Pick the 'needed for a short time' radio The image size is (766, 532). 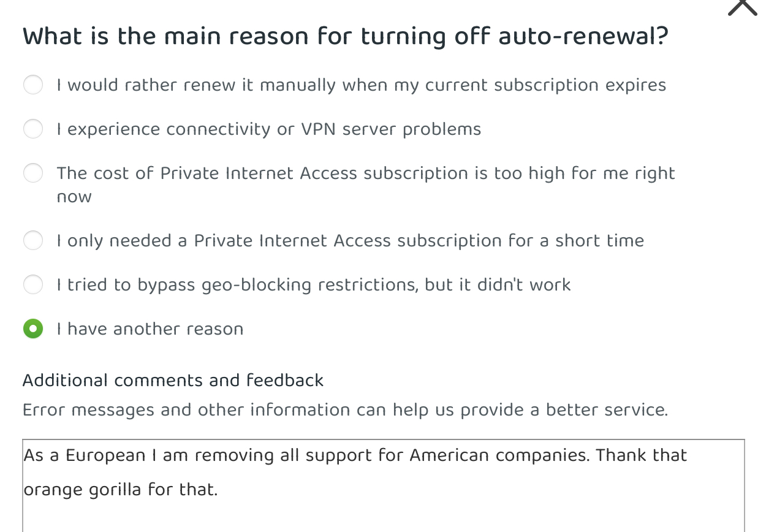(x=33, y=240)
